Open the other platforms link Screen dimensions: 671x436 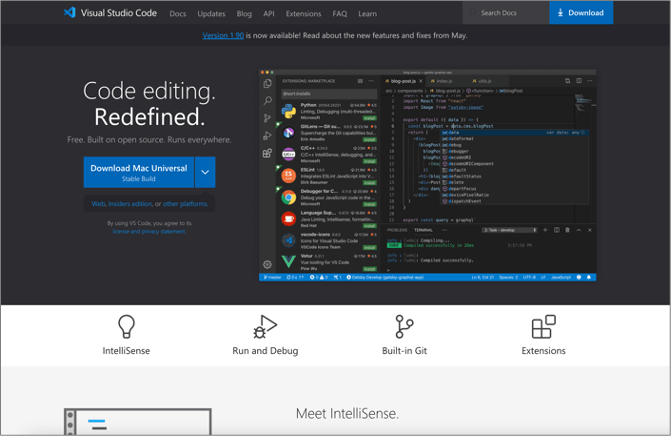tap(185, 204)
